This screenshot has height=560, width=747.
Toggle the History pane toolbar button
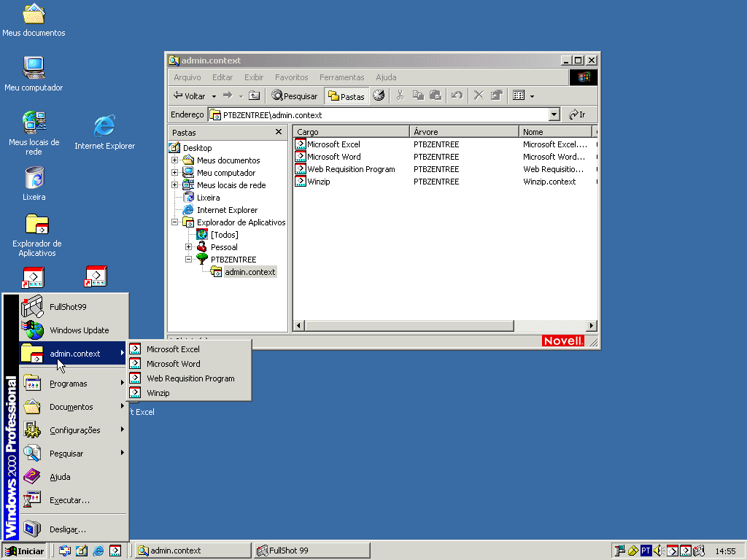pos(379,96)
